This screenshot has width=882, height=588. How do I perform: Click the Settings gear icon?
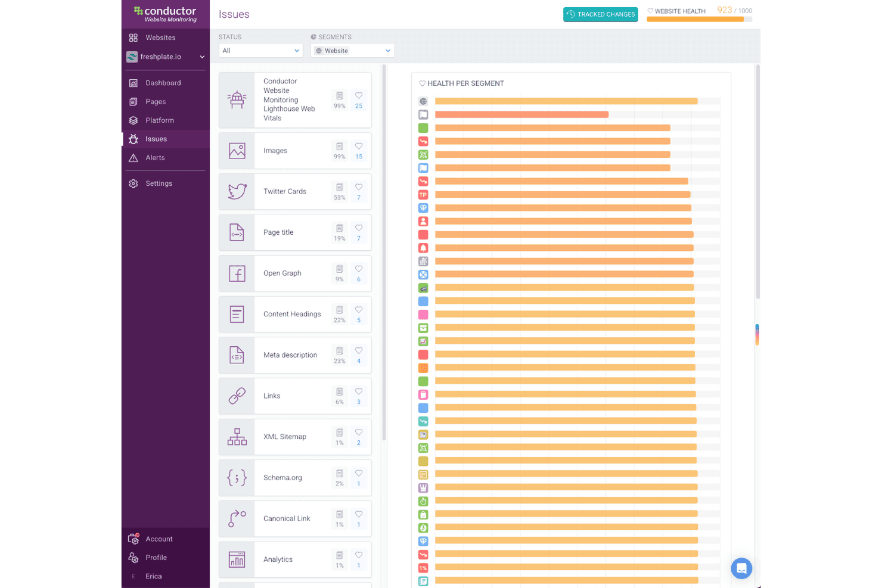coord(133,183)
